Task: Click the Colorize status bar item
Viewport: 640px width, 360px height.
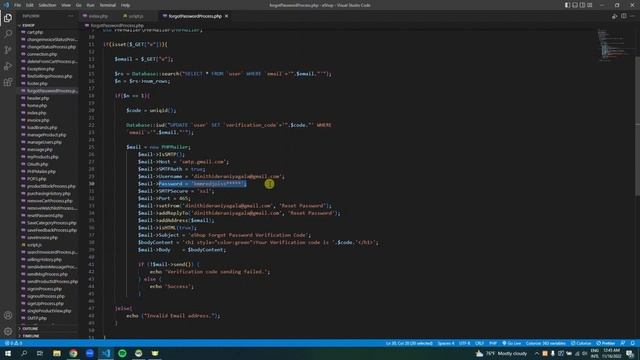Action: point(581,343)
